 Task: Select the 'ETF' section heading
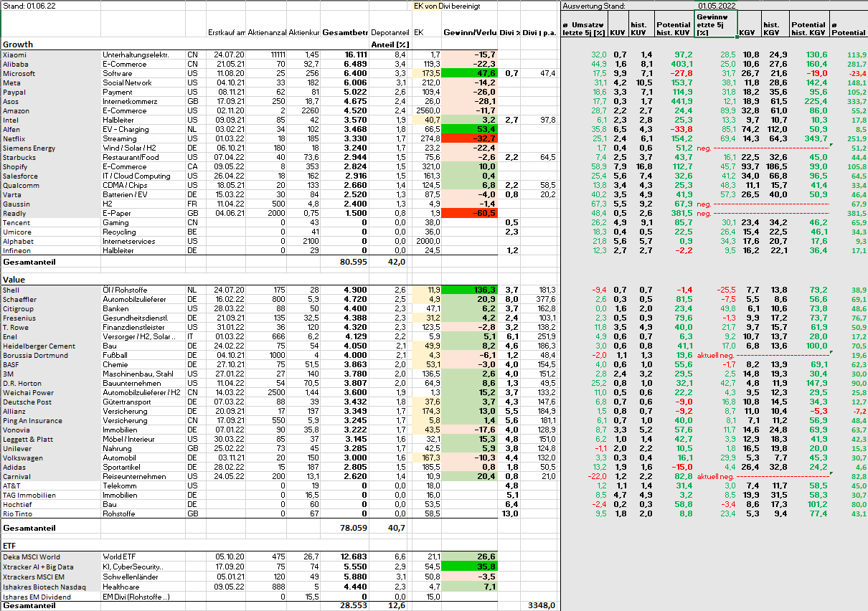pos(10,547)
